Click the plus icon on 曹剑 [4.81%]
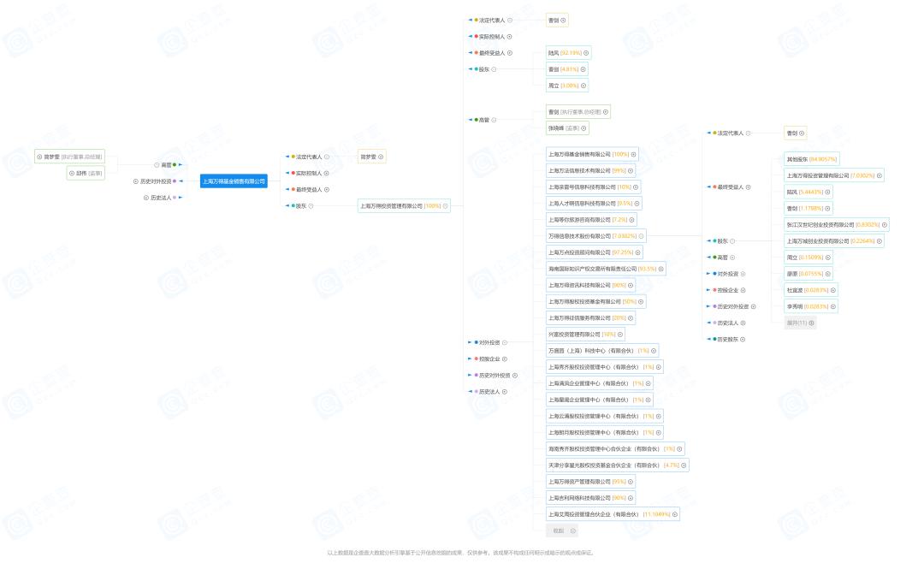 click(583, 69)
